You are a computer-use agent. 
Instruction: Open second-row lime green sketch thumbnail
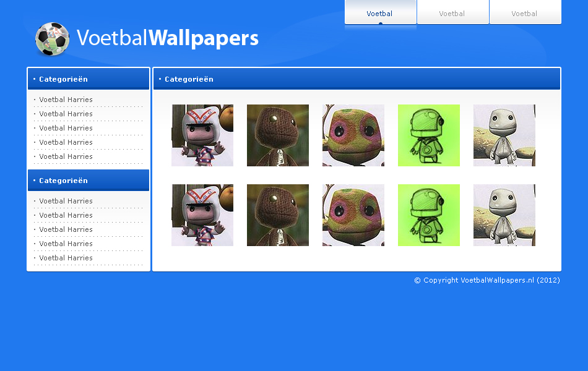point(429,215)
